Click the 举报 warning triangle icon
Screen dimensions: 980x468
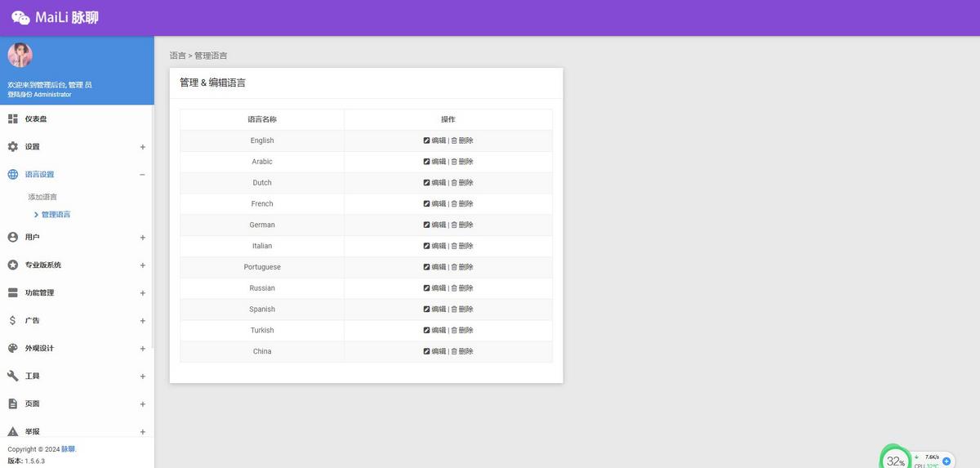12,431
